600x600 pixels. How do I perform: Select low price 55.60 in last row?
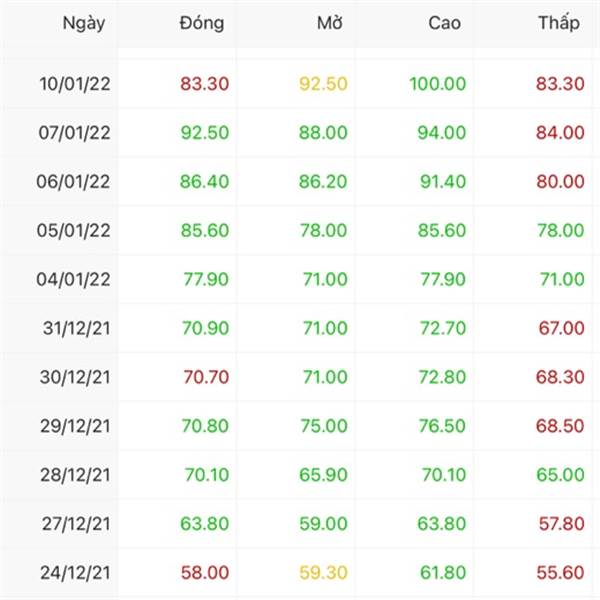point(561,573)
